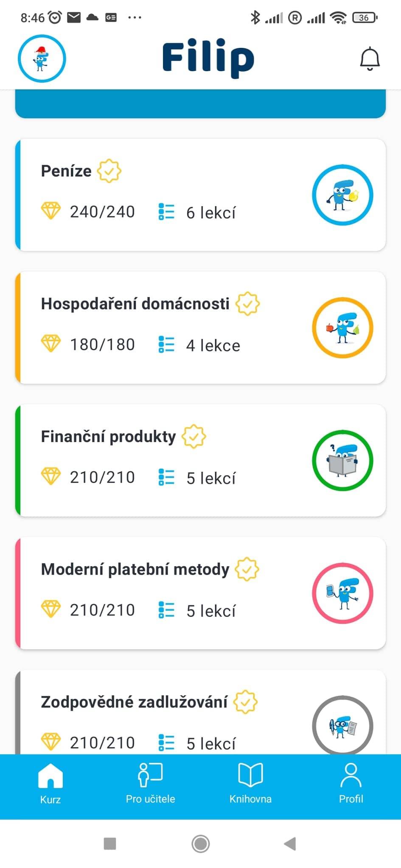Open the Moderní platební metody card title

(x=135, y=569)
